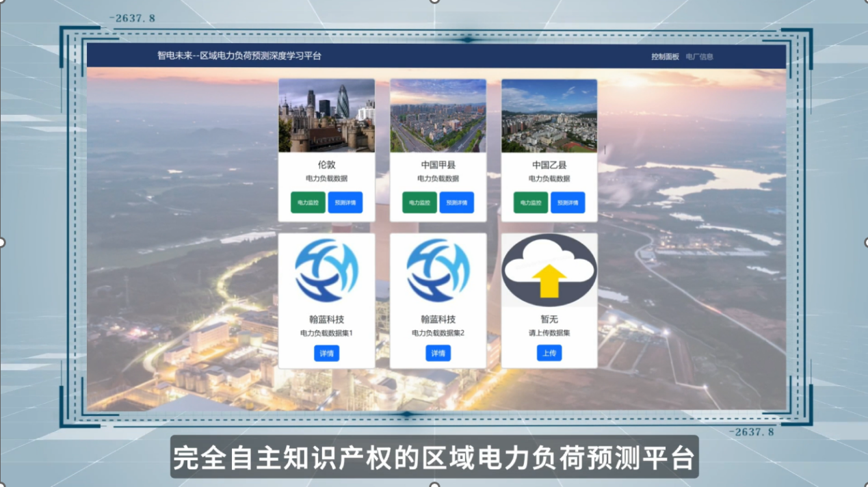Screen dimensions: 868x487
Task: Click the 请上传数据集 prompt text
Action: [x=549, y=333]
